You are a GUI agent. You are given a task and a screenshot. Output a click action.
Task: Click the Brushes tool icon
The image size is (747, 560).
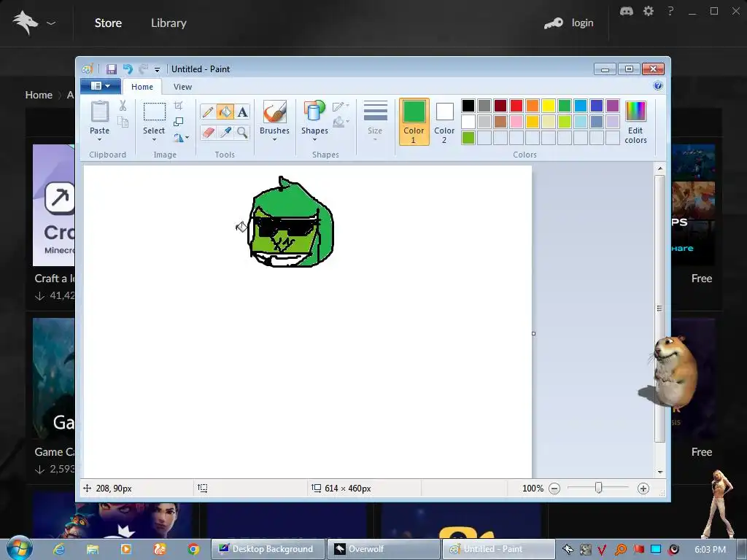[x=275, y=112]
